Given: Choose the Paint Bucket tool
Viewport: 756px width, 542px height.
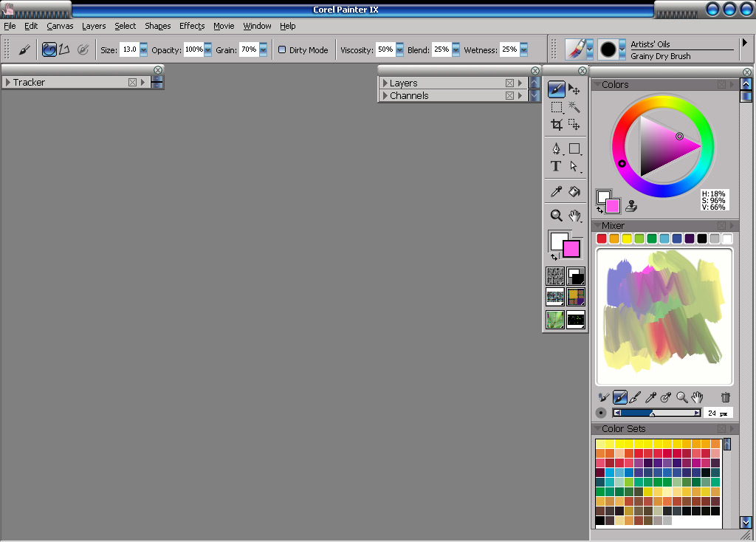Looking at the screenshot, I should [x=574, y=191].
